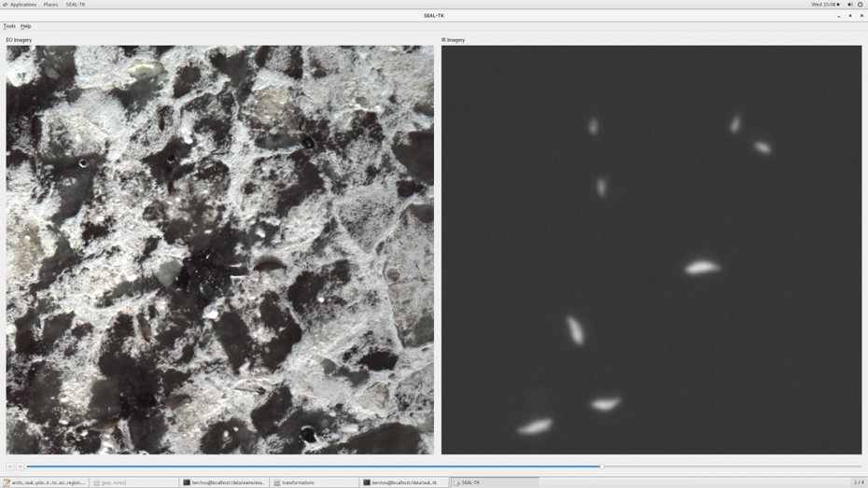The width and height of the screenshot is (868, 488).
Task: Click the 1 / 4 workspace indicator
Action: coord(859,482)
